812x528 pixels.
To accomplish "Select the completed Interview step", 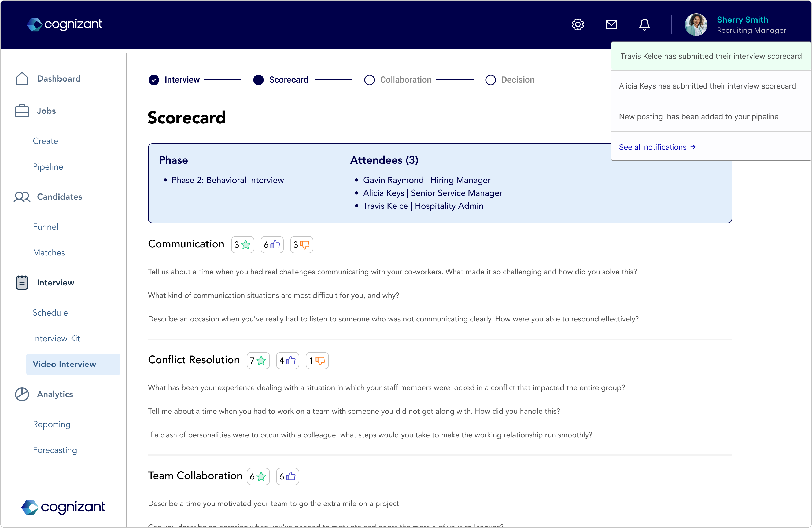I will coord(174,79).
